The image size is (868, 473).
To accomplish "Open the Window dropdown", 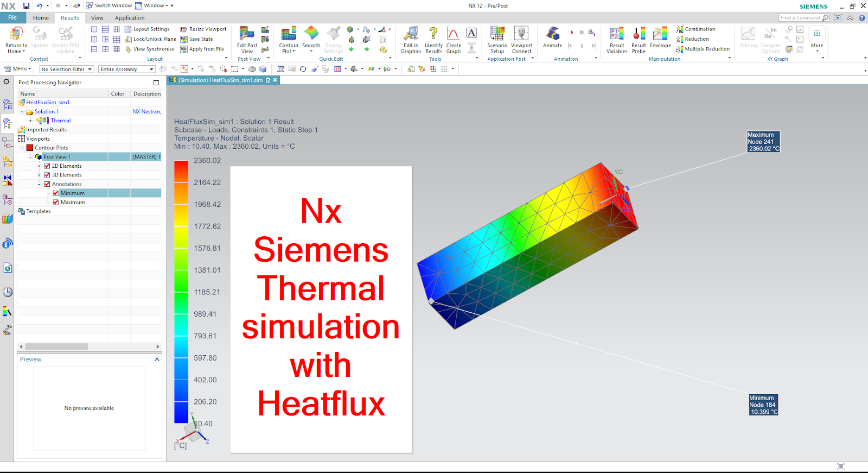I will 155,5.
